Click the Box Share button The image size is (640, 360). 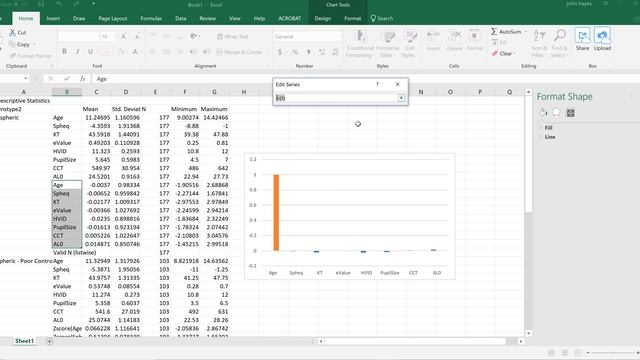click(x=582, y=39)
